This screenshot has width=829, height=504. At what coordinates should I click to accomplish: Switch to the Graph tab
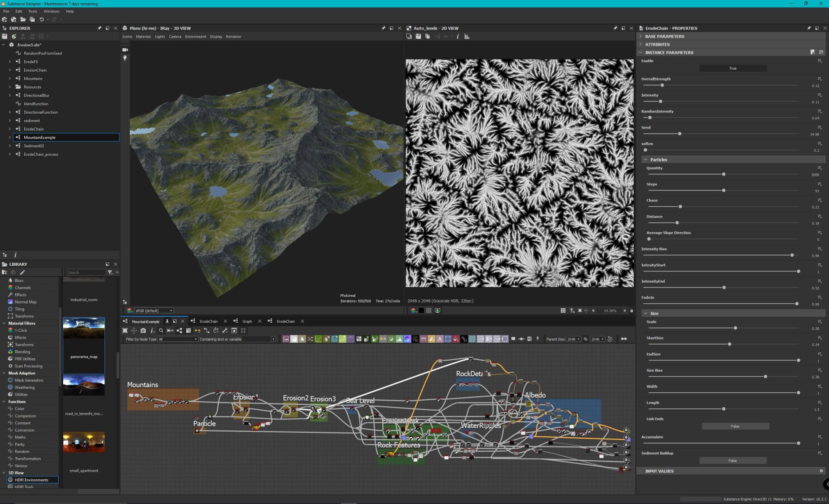tap(247, 321)
